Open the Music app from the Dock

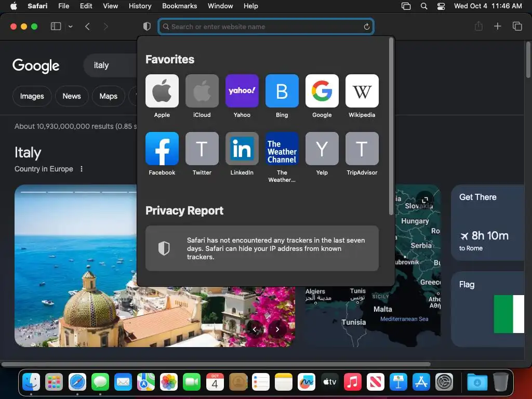(x=353, y=382)
